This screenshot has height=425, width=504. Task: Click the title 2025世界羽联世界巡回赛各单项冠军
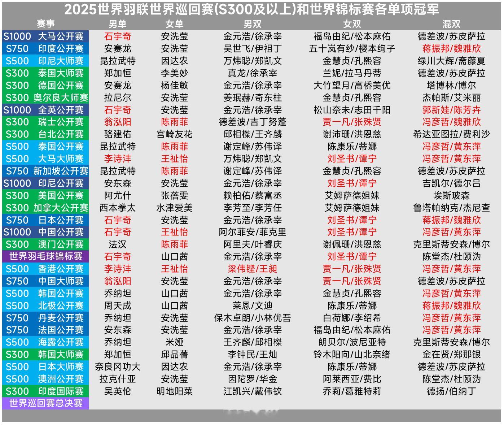pos(252,9)
